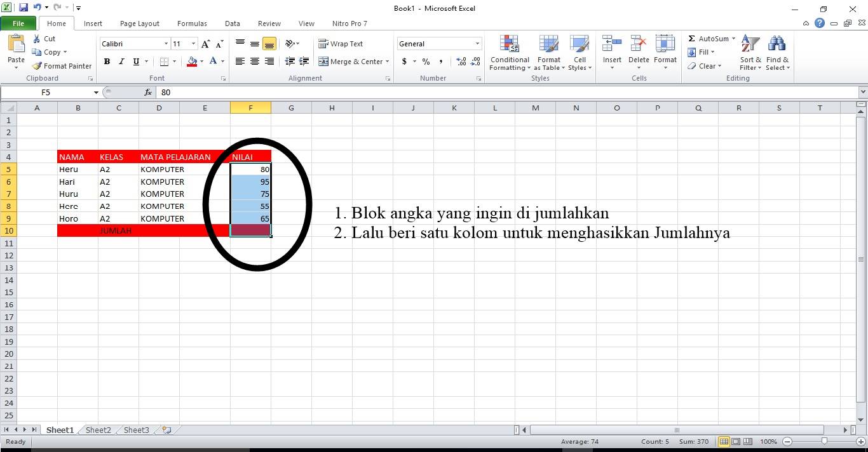Switch to Sheet2 worksheet

click(98, 430)
